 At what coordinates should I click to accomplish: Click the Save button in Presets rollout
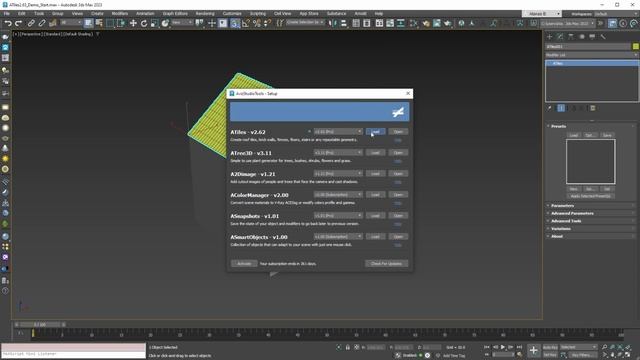click(x=607, y=135)
